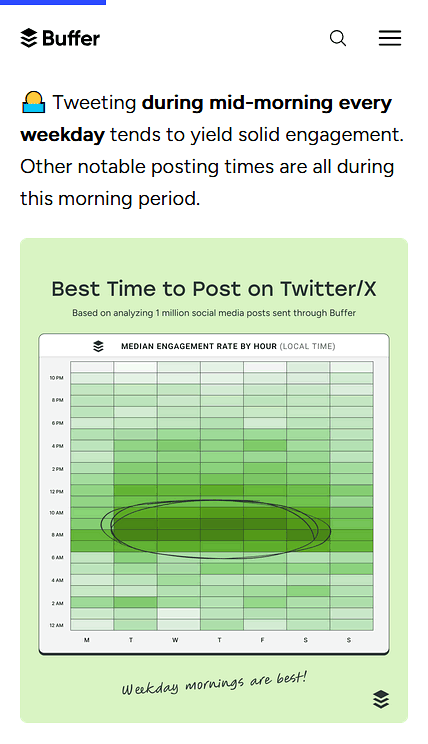
Task: Open the hamburger navigation menu
Action: click(x=390, y=38)
